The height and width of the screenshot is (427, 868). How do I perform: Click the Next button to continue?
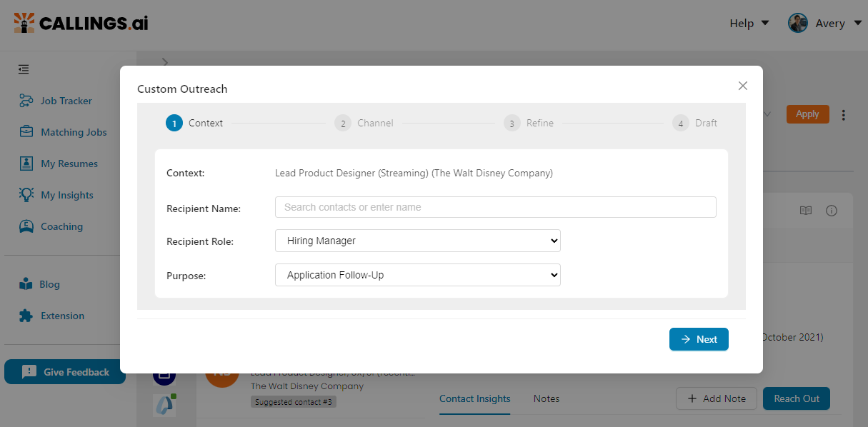(698, 338)
